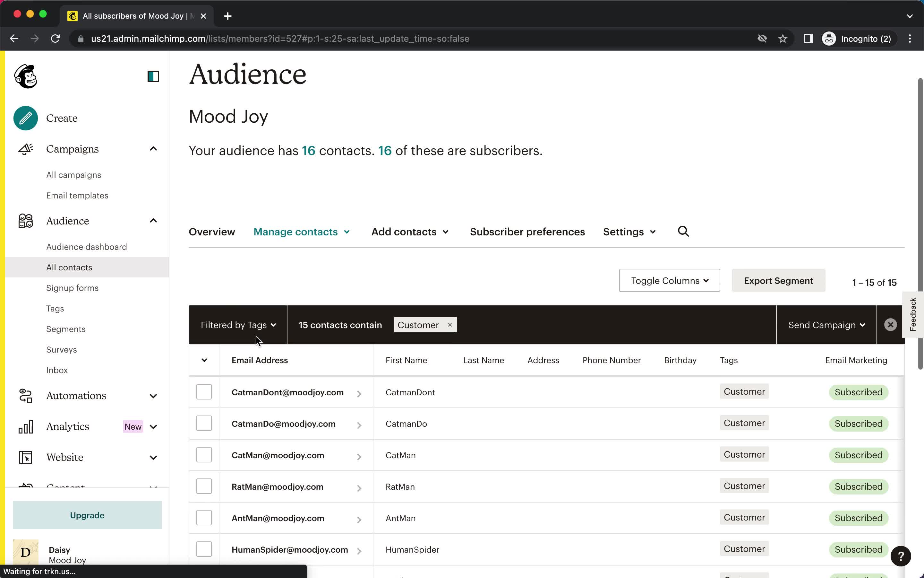Open a new browser tab

(x=227, y=16)
